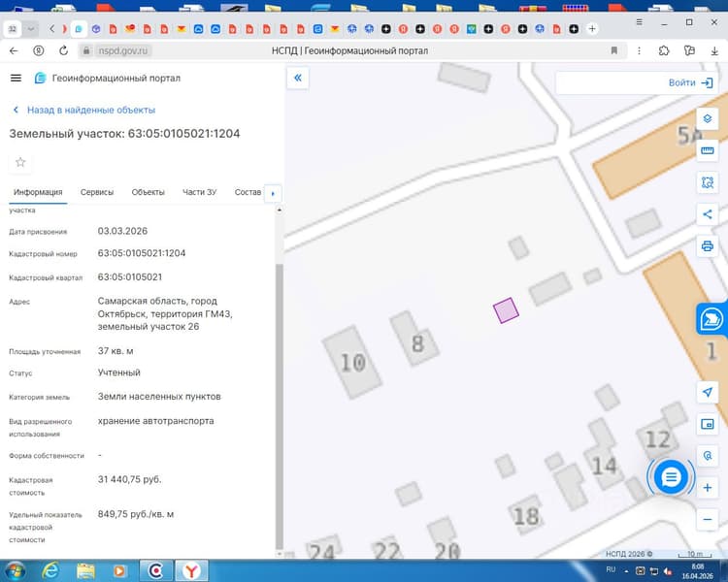Screen dimensions: 728x582
Task: Open the blue chat assistant bubble
Action: click(671, 476)
